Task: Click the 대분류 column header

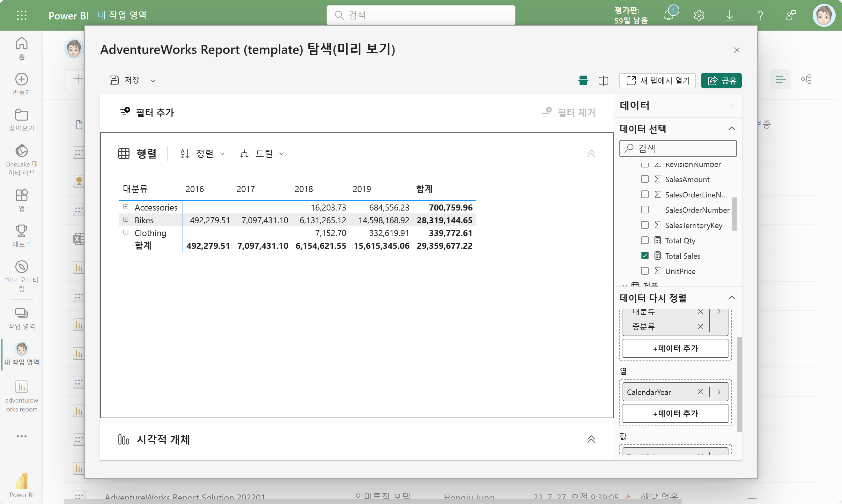Action: [x=135, y=189]
